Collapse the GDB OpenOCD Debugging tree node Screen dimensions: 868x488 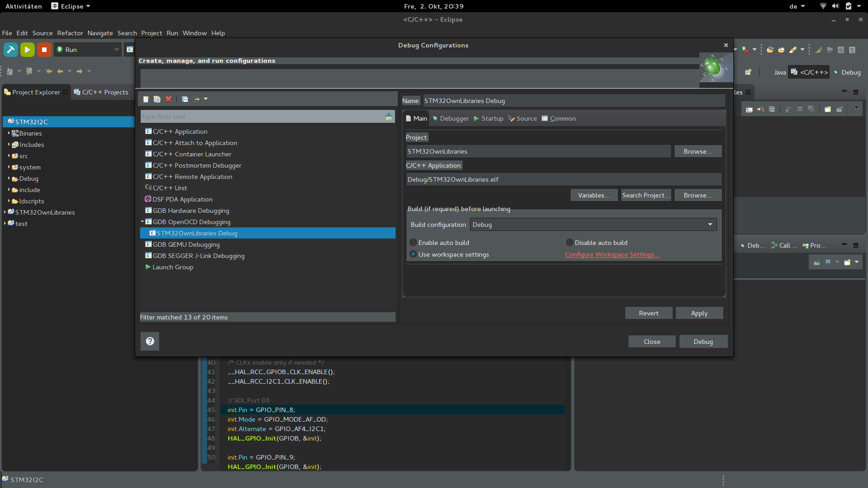click(142, 222)
